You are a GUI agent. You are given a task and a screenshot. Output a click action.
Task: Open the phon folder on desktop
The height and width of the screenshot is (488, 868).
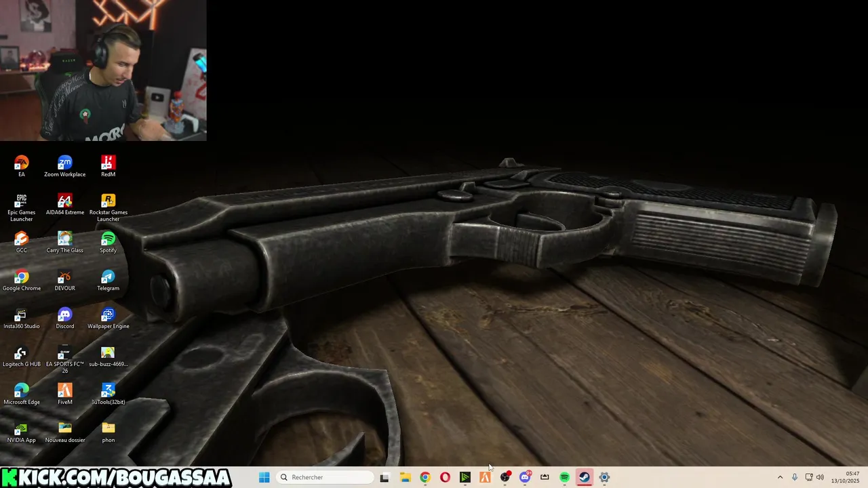click(x=108, y=432)
